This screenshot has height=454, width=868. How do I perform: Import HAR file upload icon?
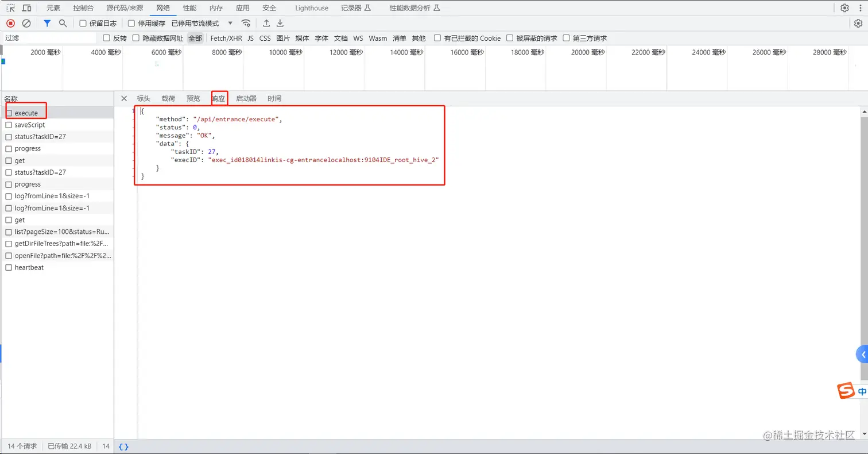266,24
